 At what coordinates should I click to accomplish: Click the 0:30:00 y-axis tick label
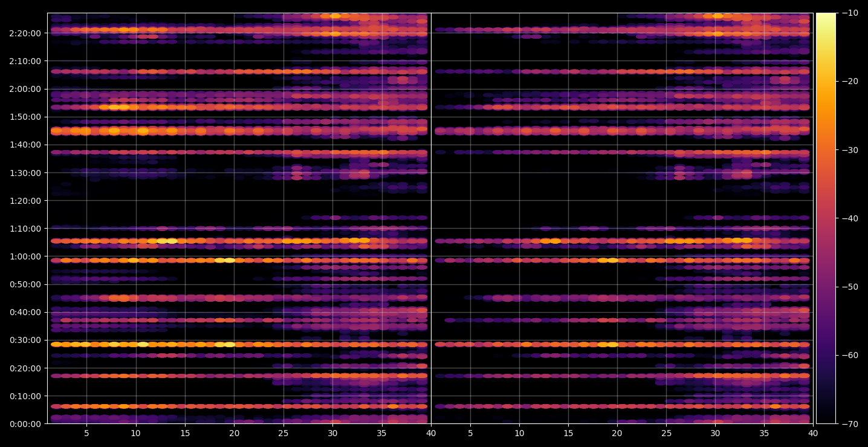[25, 340]
